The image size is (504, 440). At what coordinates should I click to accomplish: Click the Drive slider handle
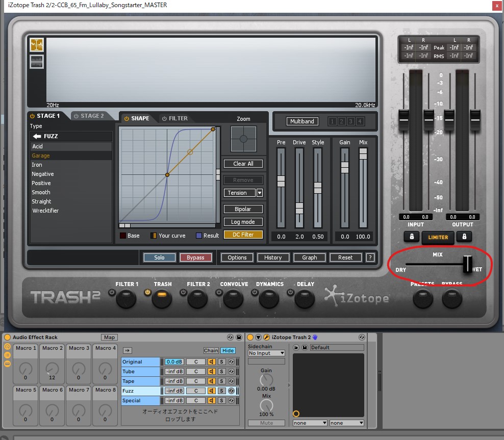[299, 209]
